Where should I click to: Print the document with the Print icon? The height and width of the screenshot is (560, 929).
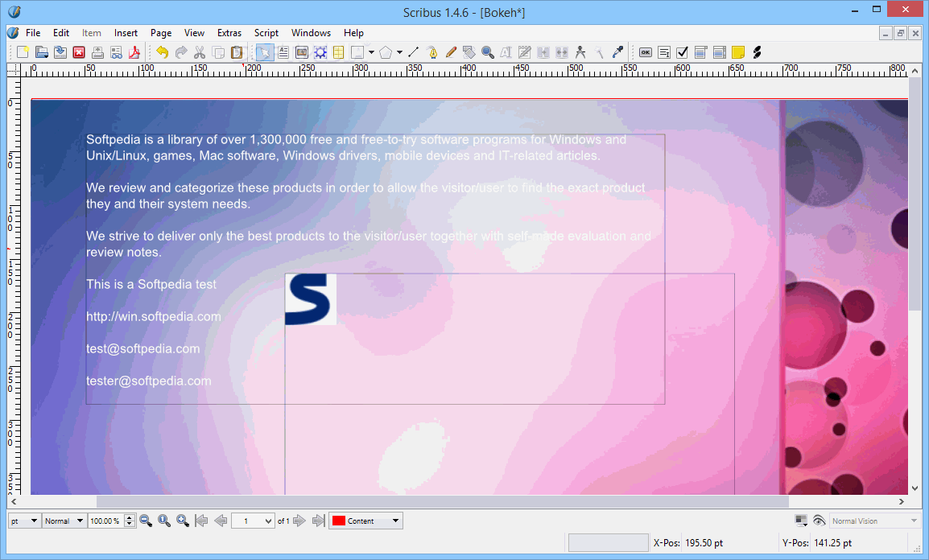point(97,52)
